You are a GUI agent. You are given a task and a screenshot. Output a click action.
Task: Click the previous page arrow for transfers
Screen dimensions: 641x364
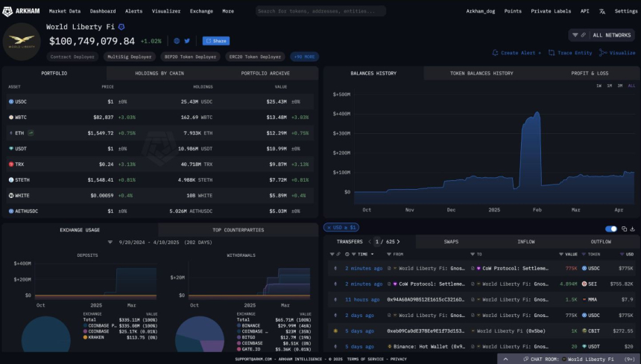370,242
